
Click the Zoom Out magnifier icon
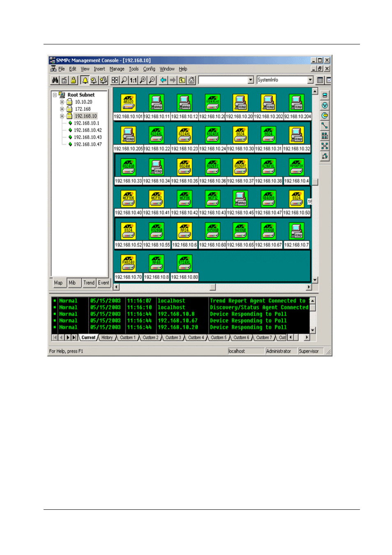tap(152, 80)
